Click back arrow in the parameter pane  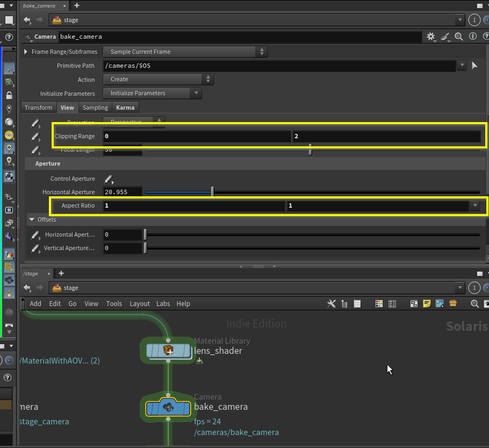(x=27, y=20)
